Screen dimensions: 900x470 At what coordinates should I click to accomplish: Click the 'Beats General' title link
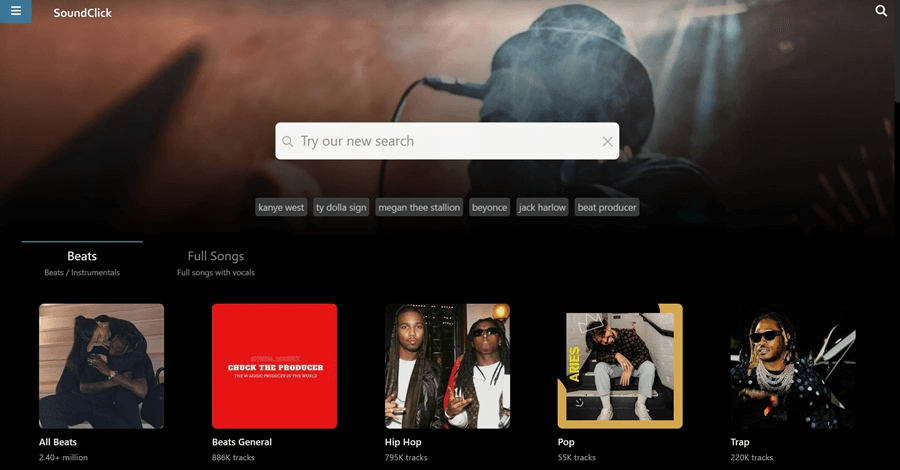242,442
